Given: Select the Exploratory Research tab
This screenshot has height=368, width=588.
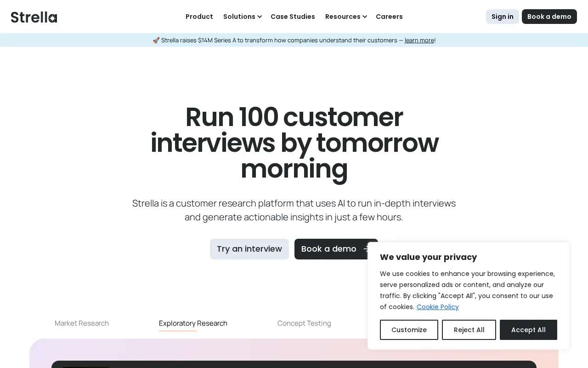Looking at the screenshot, I should 193,323.
